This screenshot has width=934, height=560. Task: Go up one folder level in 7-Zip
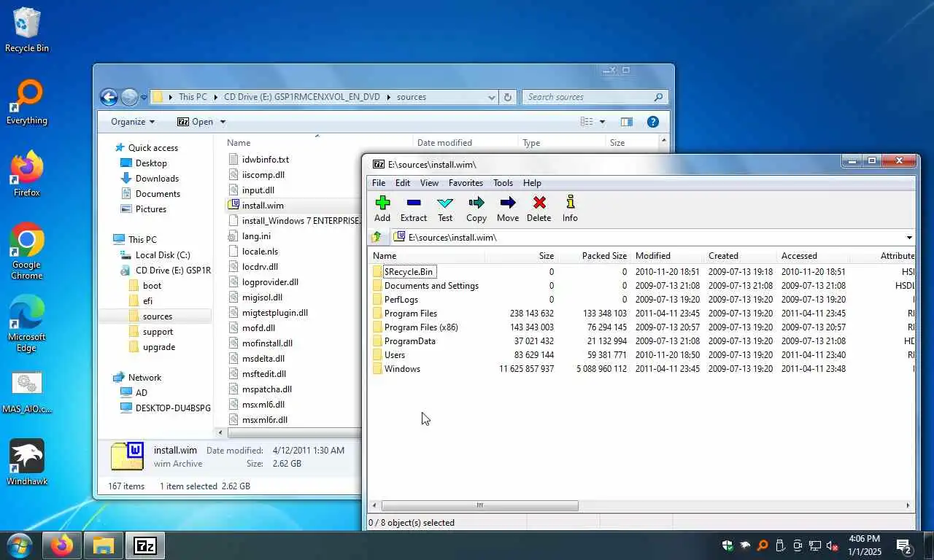(x=377, y=237)
